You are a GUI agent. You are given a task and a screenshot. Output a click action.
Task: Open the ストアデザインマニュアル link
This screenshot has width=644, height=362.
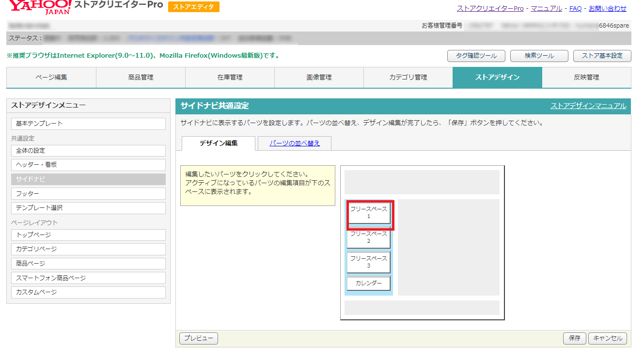click(x=588, y=106)
